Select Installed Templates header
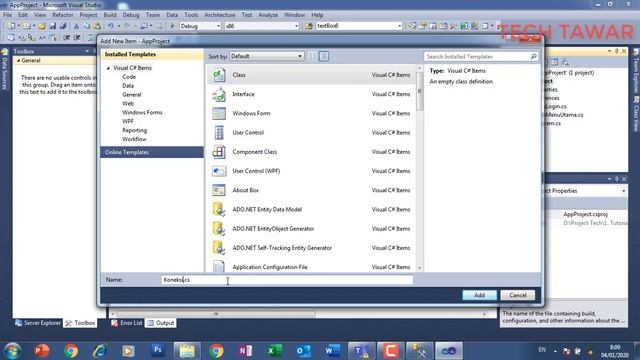 (152, 54)
